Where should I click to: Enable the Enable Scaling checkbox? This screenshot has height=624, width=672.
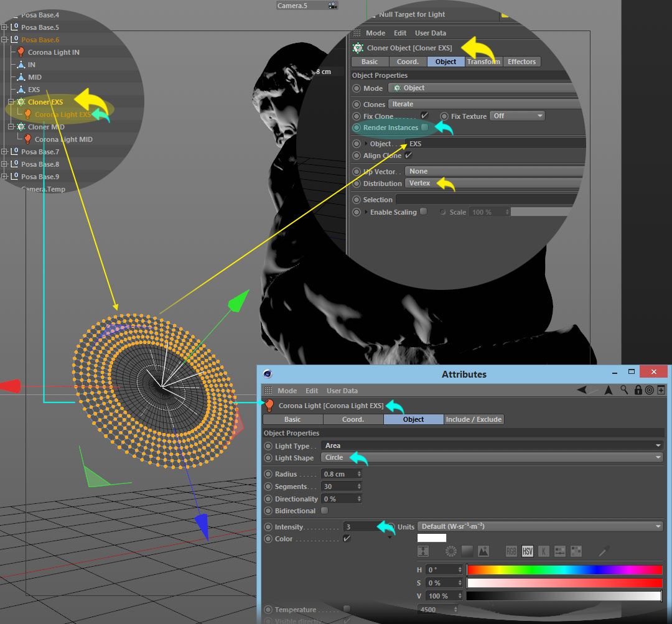(x=424, y=212)
